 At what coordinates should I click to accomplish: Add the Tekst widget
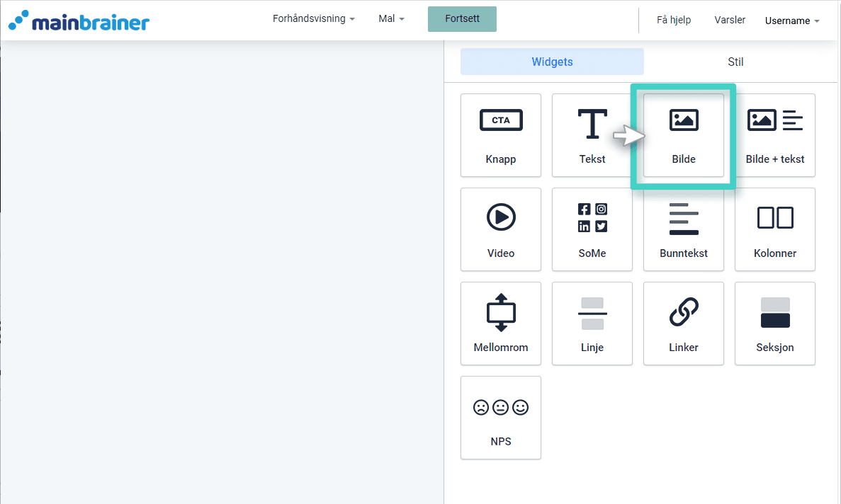pos(592,135)
